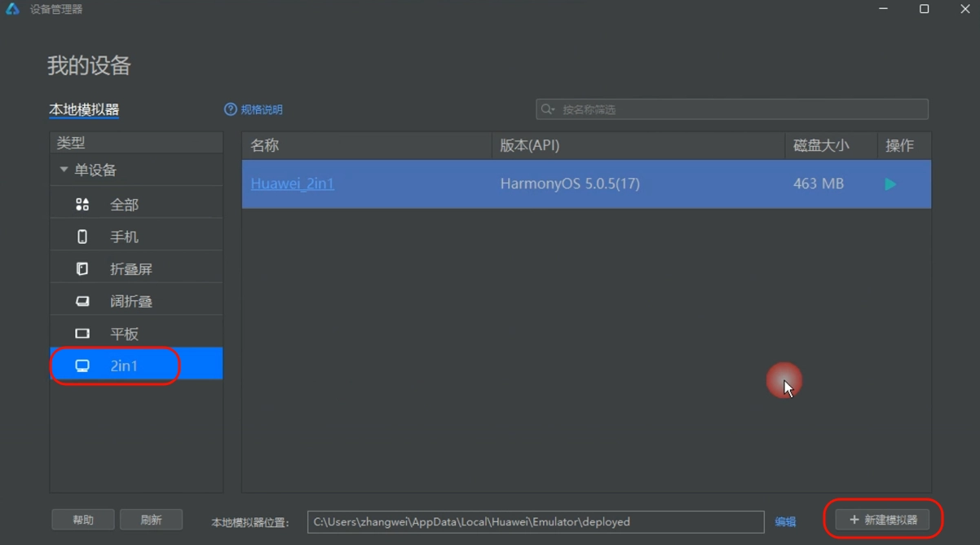Screen dimensions: 980x545
Task: Minimize the 设备管理器 window
Action: (x=883, y=9)
